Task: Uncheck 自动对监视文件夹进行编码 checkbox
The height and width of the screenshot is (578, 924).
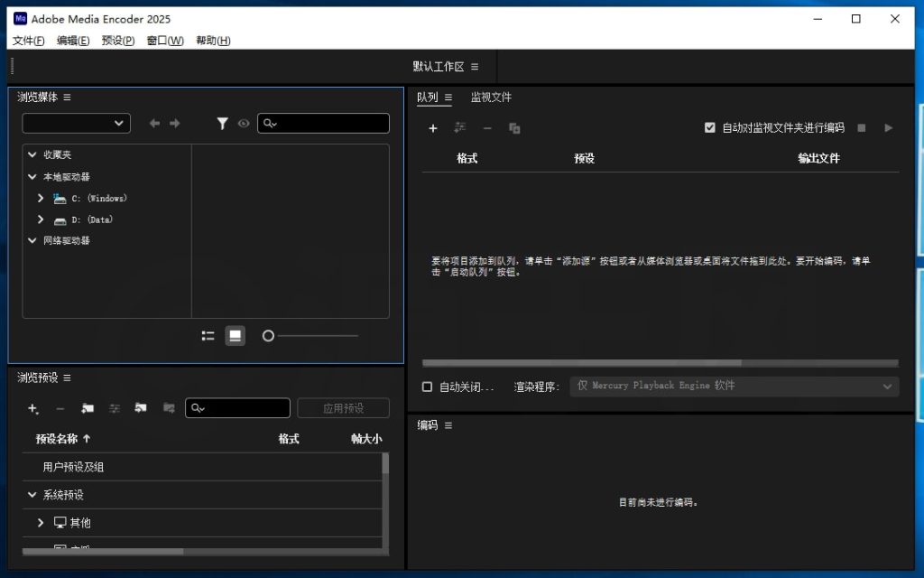Action: (x=709, y=127)
